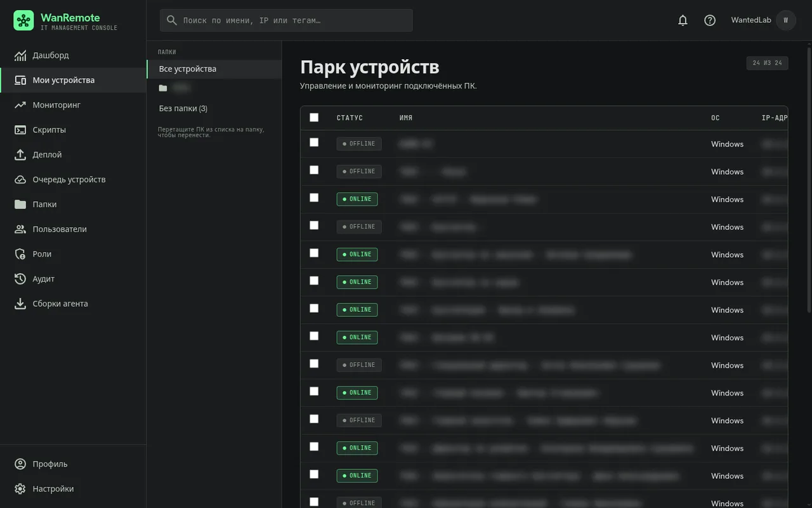The width and height of the screenshot is (812, 508).
Task: Click the "Парк устройств" page heading
Action: [370, 67]
